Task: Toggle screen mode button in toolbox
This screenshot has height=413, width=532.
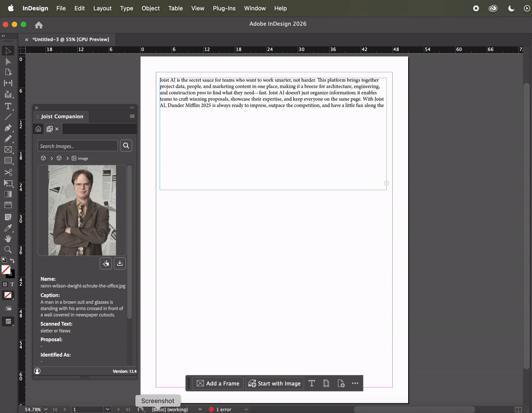Action: point(8,321)
